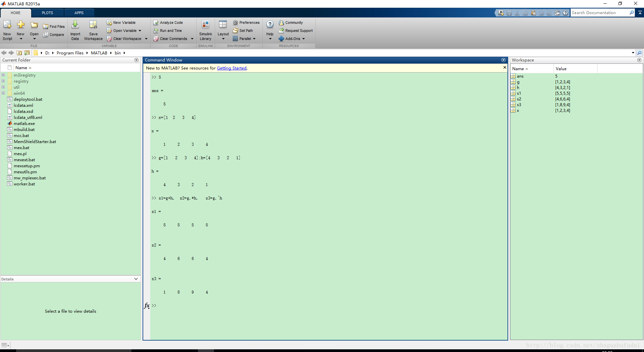Expand the m3iregistry folder
Image resolution: width=644 pixels, height=352 pixels.
click(x=3, y=75)
